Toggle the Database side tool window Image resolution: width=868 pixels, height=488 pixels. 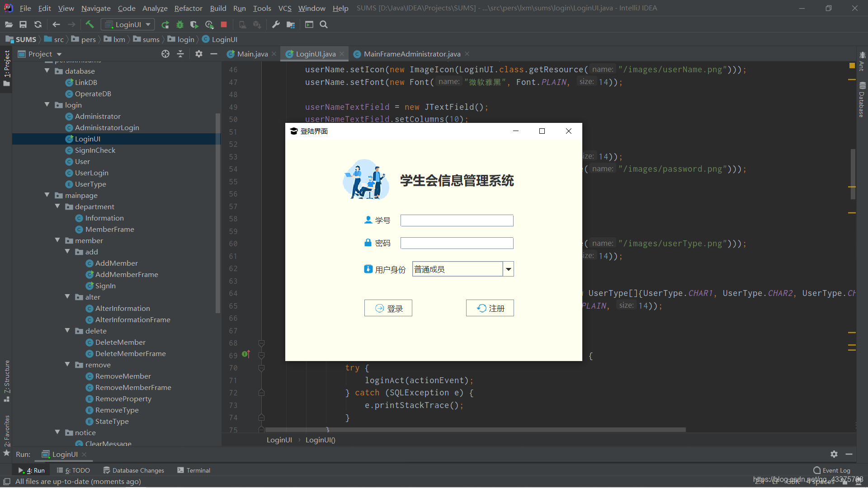click(862, 100)
